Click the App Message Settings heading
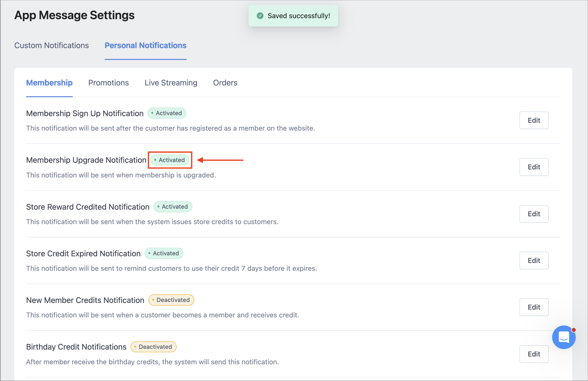Viewport: 588px width, 381px height. 74,15
